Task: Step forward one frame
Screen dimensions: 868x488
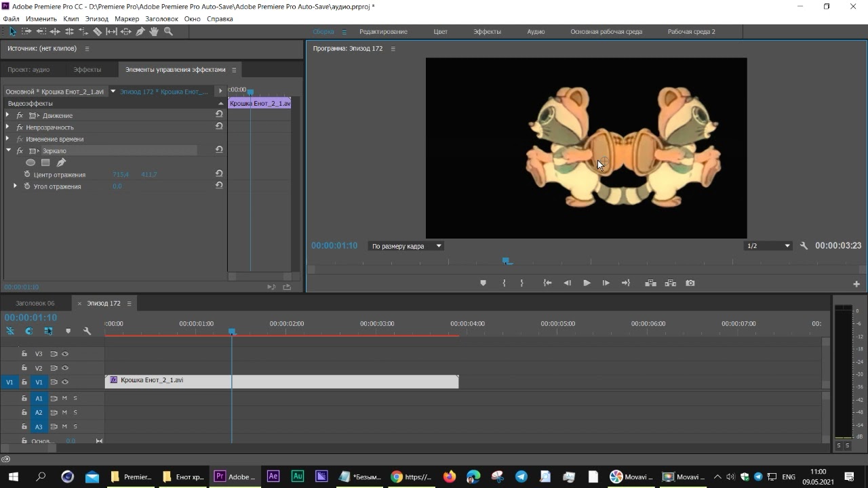Action: point(606,283)
